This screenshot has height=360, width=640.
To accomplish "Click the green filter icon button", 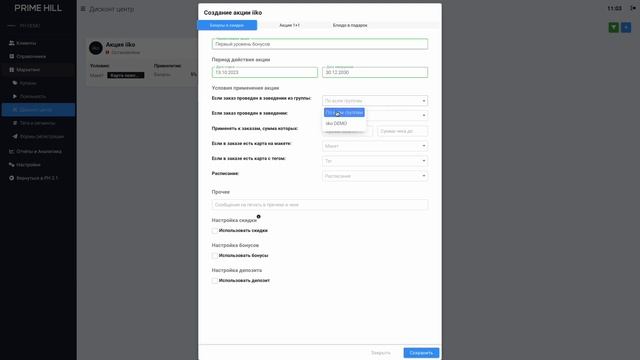I will click(x=613, y=27).
